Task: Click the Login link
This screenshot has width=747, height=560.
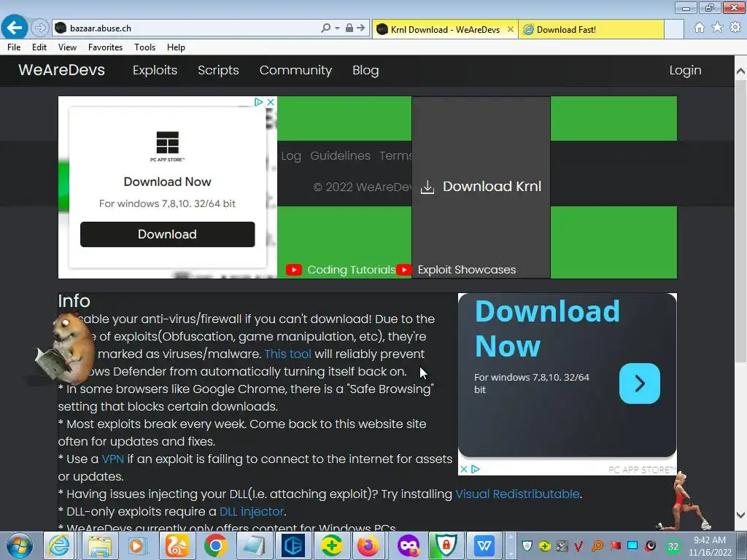Action: (x=685, y=70)
